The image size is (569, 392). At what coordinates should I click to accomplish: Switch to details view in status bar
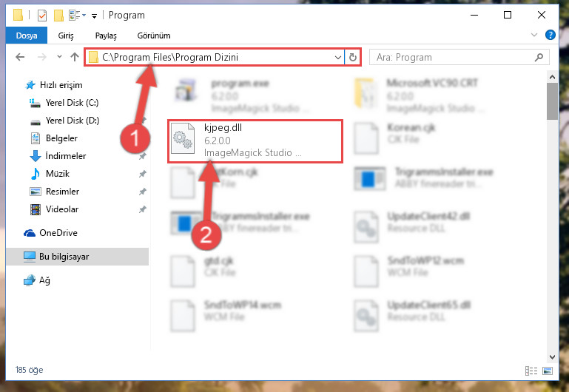[x=531, y=371]
